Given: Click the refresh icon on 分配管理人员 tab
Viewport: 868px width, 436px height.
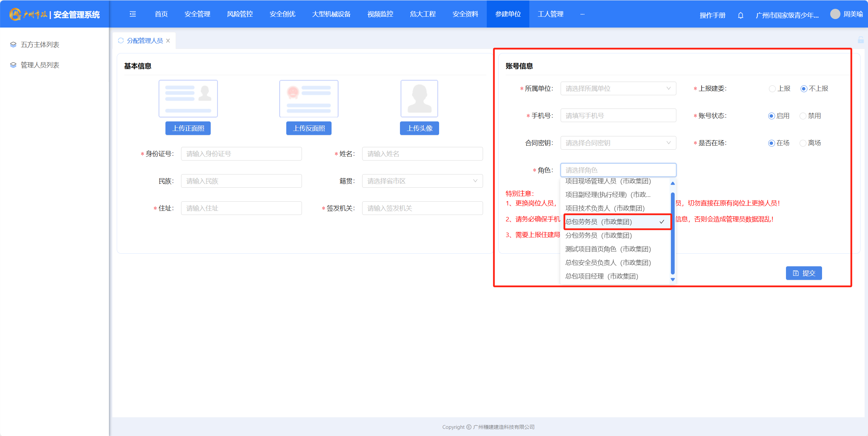Looking at the screenshot, I should click(x=121, y=40).
